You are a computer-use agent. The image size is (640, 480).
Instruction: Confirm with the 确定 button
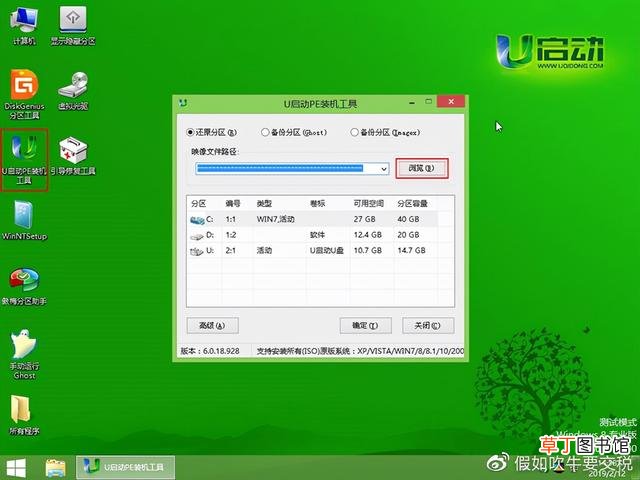point(365,325)
